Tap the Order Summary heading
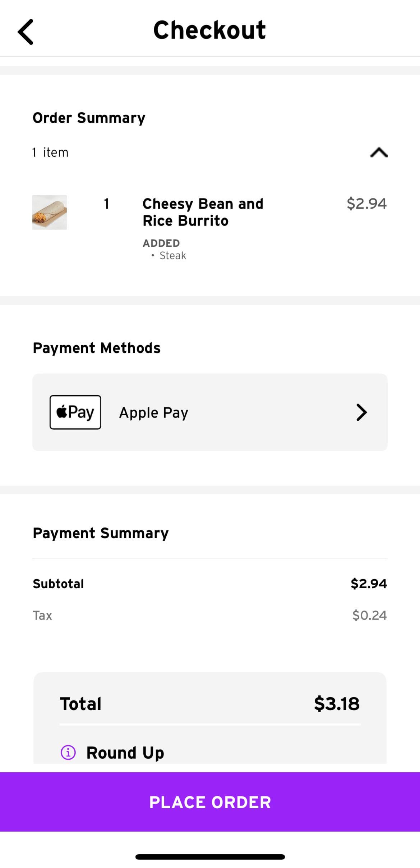Screen dimensions: 420x868 [x=89, y=118]
